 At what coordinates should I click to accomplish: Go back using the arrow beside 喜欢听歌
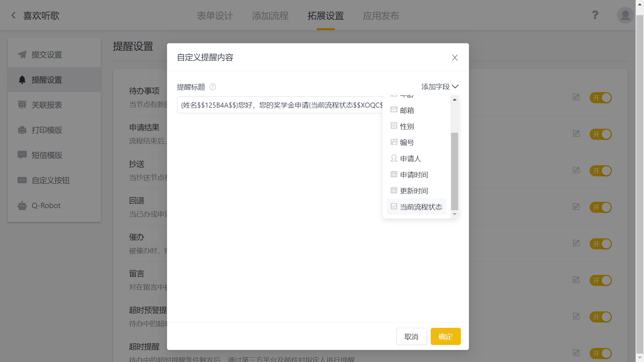[x=13, y=15]
